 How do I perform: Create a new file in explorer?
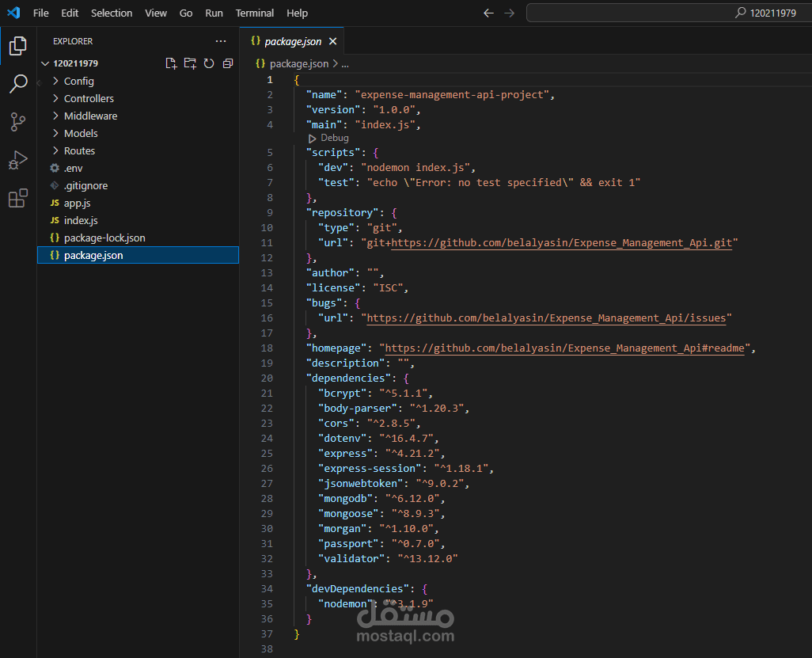(x=171, y=63)
